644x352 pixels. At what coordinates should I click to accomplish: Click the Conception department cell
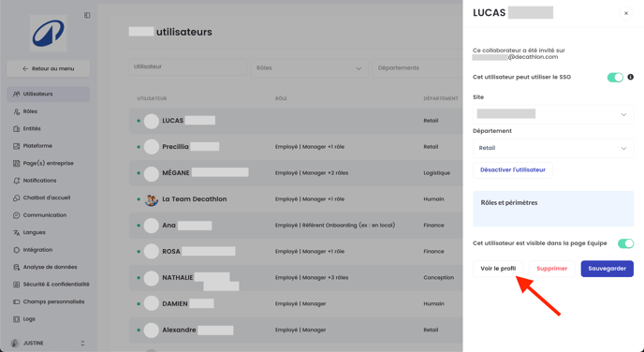pos(439,278)
